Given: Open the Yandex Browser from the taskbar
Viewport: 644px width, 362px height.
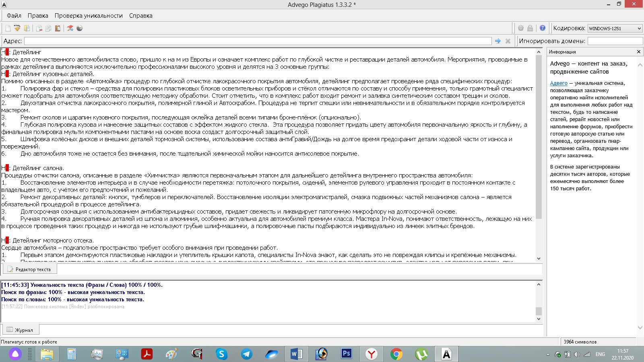Looking at the screenshot, I should pyautogui.click(x=371, y=354).
